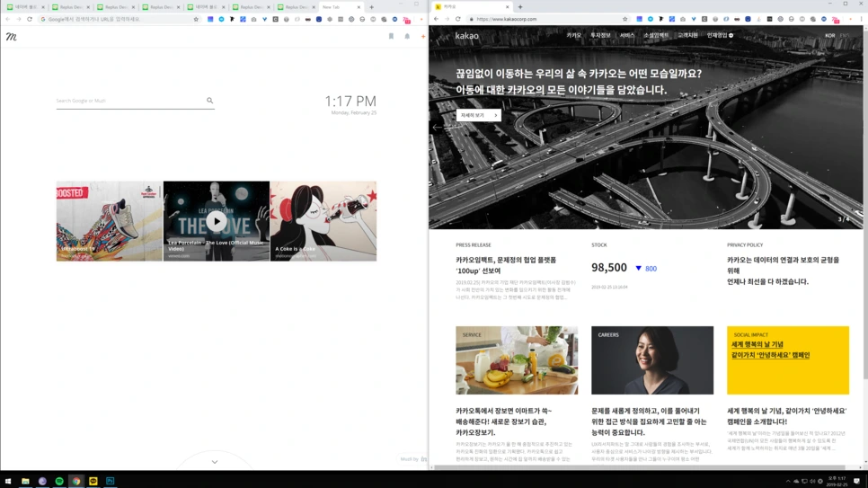
Task: Close the 카카오 browser tab
Action: point(507,7)
